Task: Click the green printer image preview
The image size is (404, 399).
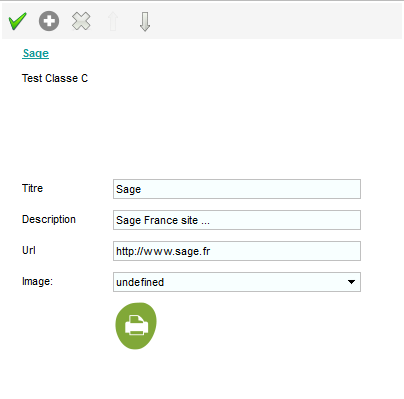Action: pyautogui.click(x=136, y=326)
